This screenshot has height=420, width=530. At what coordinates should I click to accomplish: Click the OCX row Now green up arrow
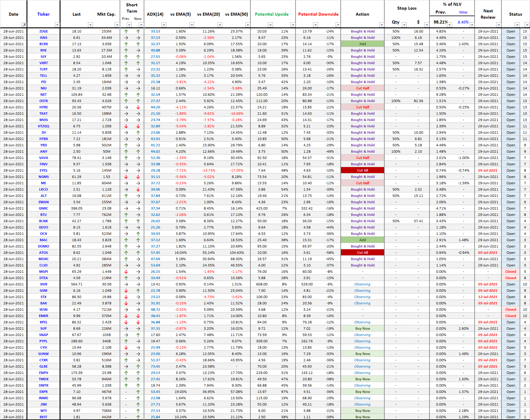coord(138,234)
